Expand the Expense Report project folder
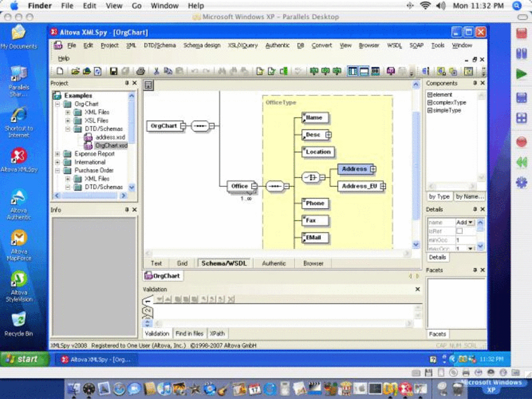The height and width of the screenshot is (399, 532). pyautogui.click(x=57, y=154)
